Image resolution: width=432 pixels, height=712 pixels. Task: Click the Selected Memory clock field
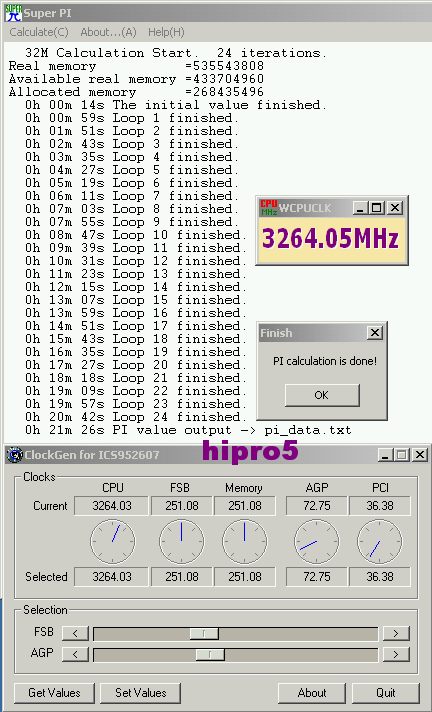click(x=245, y=577)
